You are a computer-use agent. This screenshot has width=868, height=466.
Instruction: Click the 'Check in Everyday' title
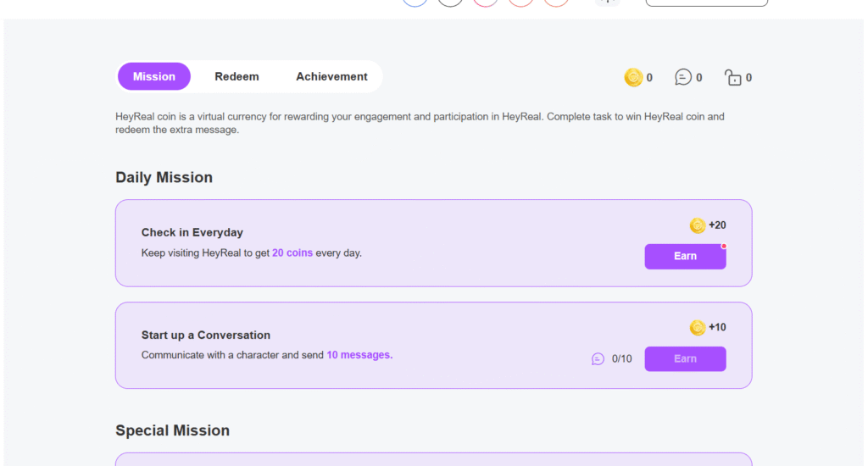coord(192,232)
